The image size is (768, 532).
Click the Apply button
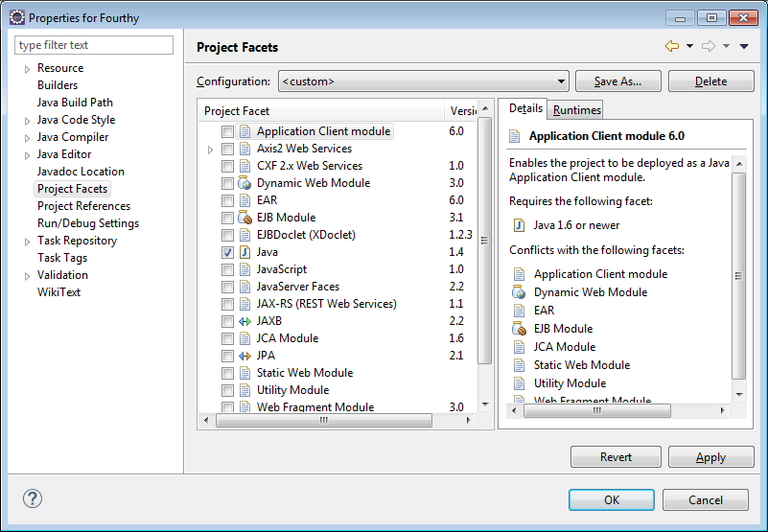point(710,457)
